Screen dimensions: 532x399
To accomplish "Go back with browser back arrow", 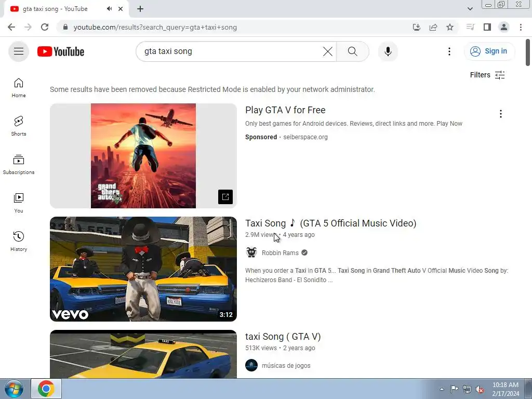I will [11, 27].
